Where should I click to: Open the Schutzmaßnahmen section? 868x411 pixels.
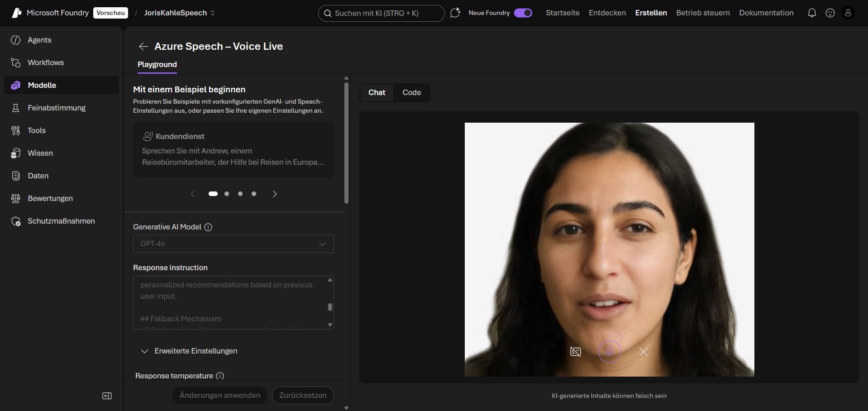pyautogui.click(x=61, y=221)
